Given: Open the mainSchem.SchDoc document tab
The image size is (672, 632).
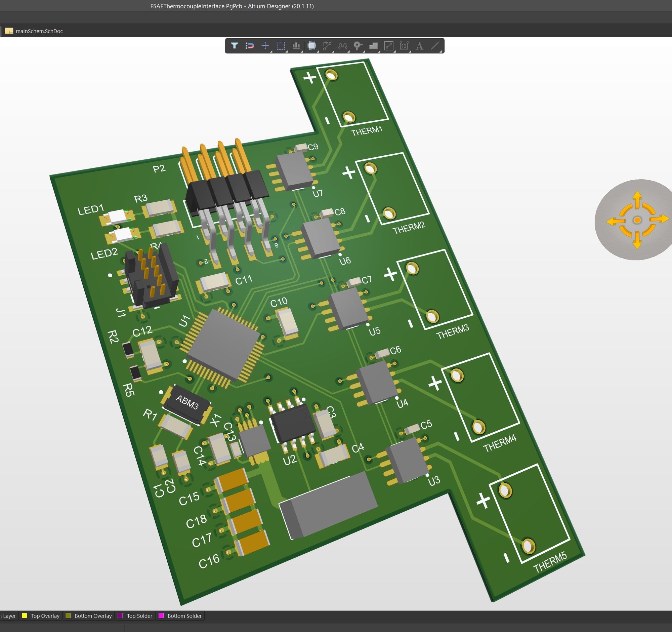Looking at the screenshot, I should tap(34, 31).
